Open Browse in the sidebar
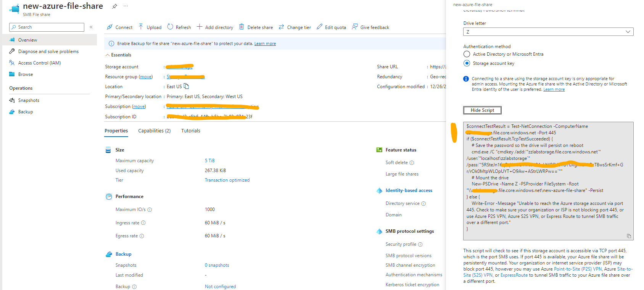 click(x=26, y=74)
